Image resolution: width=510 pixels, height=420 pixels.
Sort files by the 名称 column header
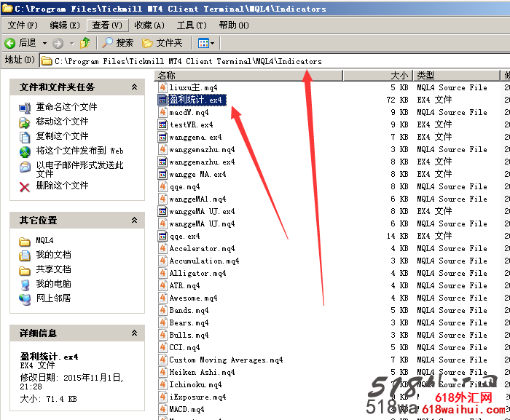[248, 76]
